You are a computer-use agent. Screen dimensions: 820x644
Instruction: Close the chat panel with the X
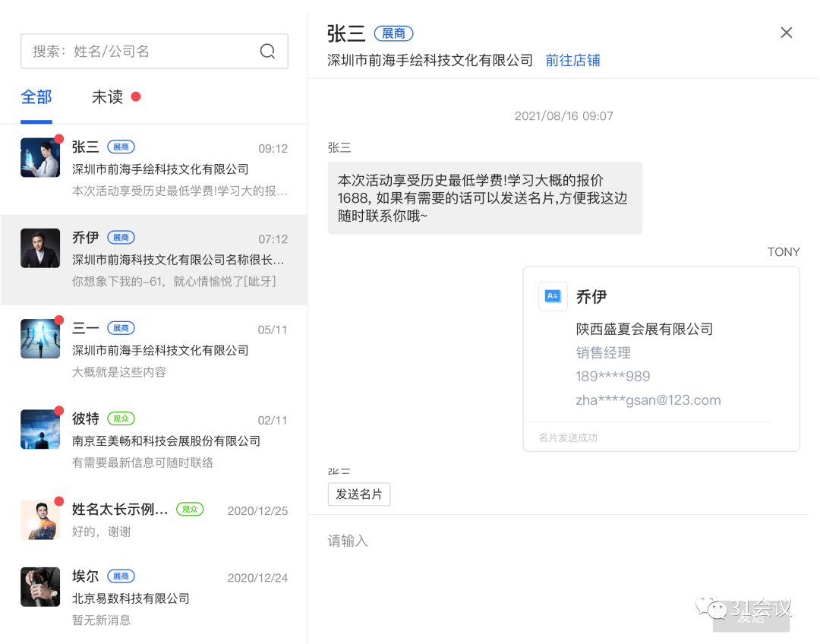(786, 33)
